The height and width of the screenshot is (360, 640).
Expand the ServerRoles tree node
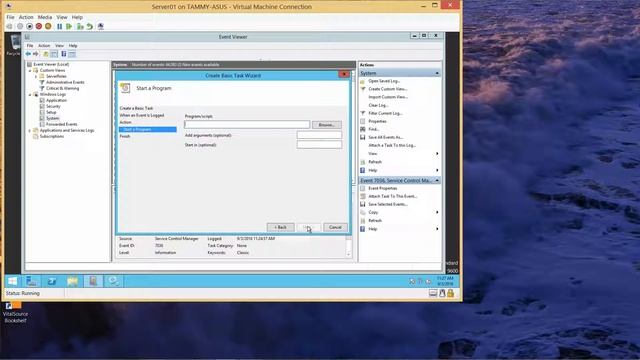pos(36,76)
